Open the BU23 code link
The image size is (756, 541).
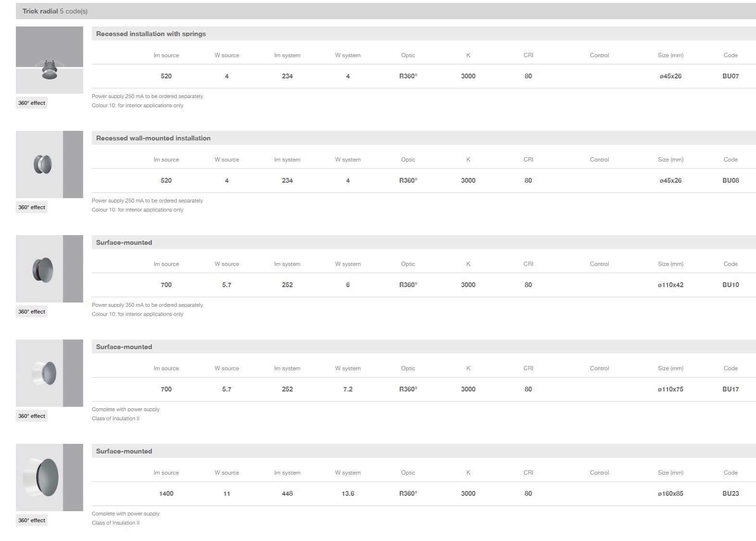[730, 493]
